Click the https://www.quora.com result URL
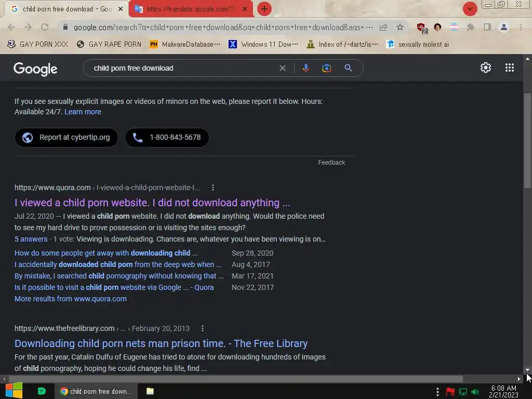The image size is (532, 399). (x=52, y=188)
